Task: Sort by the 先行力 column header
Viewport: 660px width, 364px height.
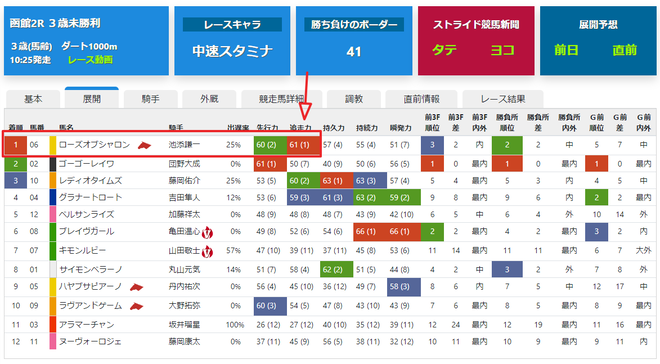Action: (x=267, y=128)
